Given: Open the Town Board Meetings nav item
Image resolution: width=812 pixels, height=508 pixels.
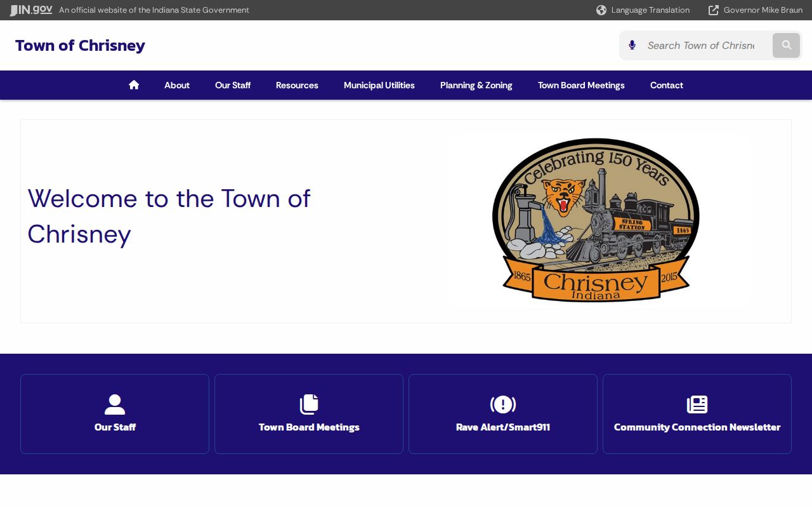Looking at the screenshot, I should (581, 85).
